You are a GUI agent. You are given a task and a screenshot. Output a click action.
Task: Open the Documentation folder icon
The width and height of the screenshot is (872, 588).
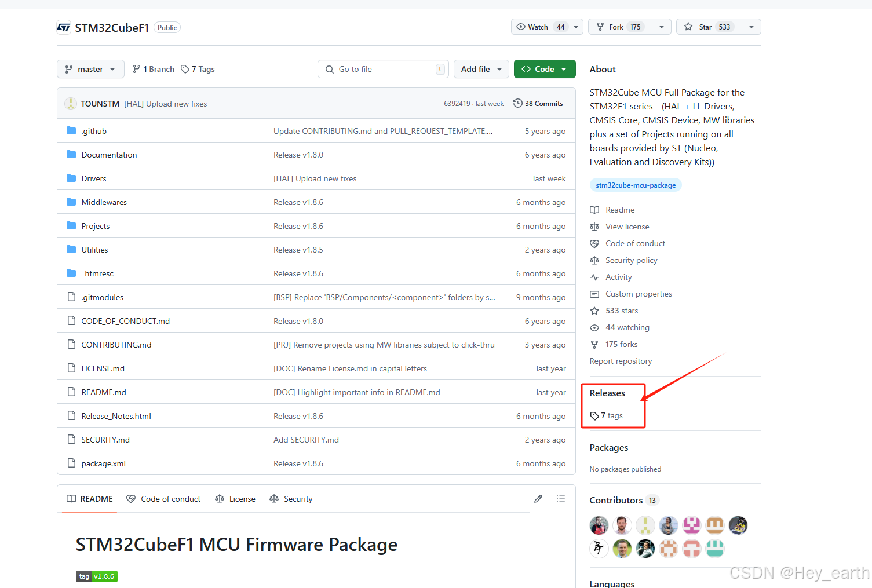pyautogui.click(x=71, y=154)
